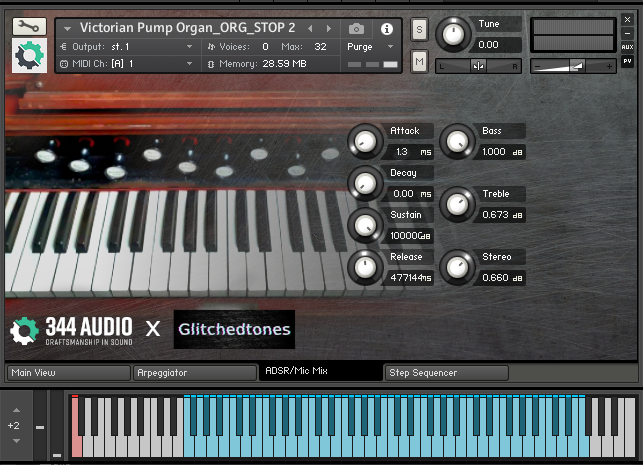Show the instrument info icon
643x465 pixels.
tap(387, 28)
